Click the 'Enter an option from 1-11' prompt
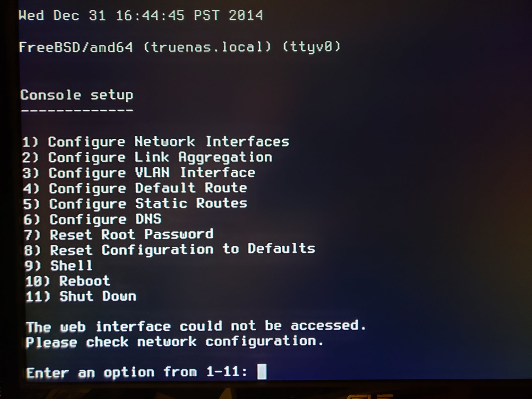Screen dimensions: 532x399 137,372
